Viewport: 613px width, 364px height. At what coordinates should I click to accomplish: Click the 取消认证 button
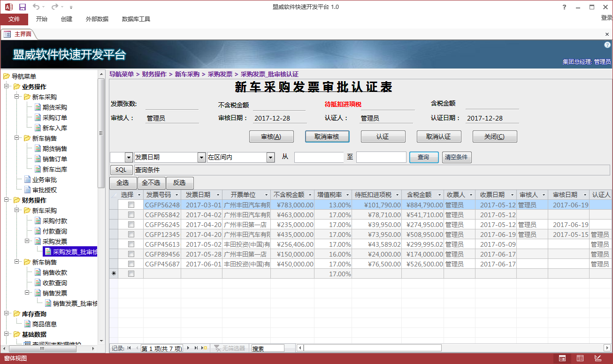tap(439, 136)
